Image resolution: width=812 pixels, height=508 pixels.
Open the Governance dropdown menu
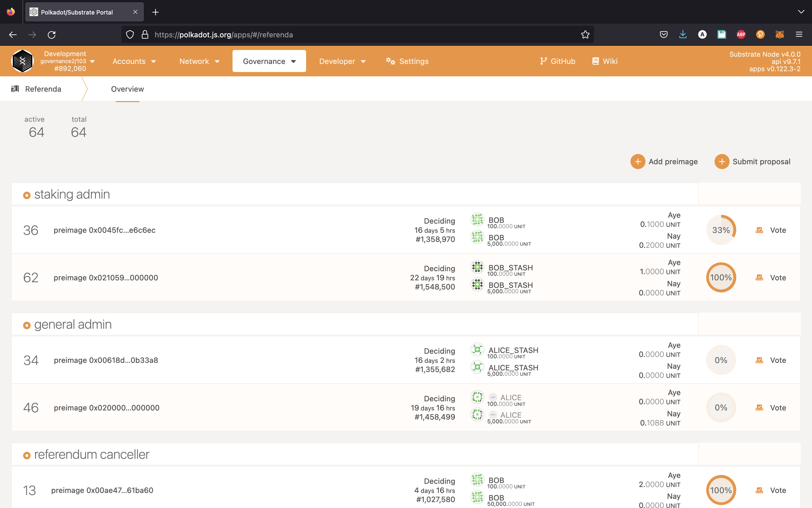(269, 61)
